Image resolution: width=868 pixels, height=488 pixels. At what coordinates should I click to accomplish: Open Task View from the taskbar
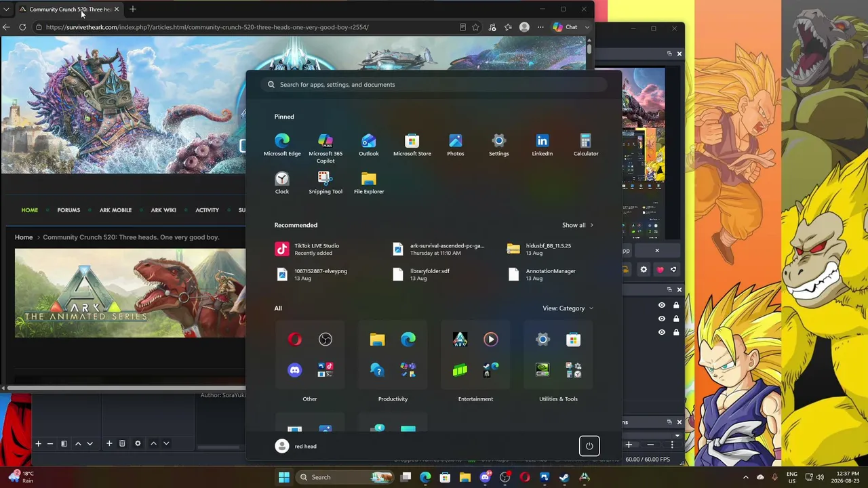406,477
